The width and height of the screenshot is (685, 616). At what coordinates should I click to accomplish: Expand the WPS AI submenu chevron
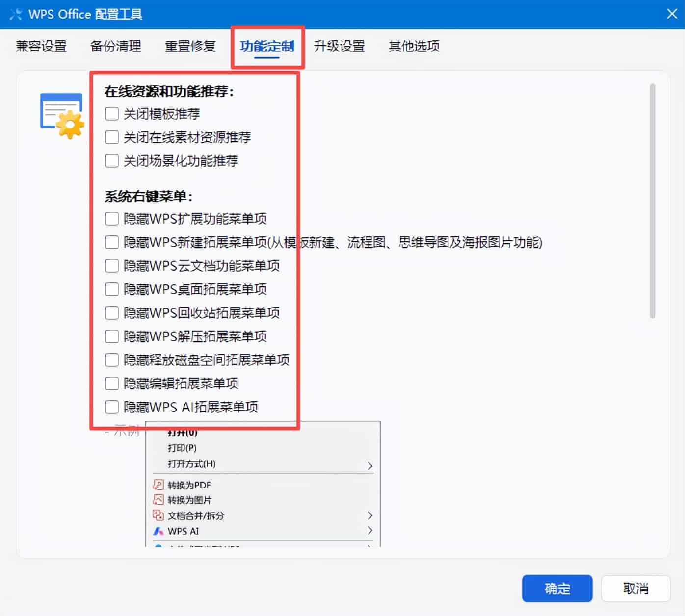370,530
